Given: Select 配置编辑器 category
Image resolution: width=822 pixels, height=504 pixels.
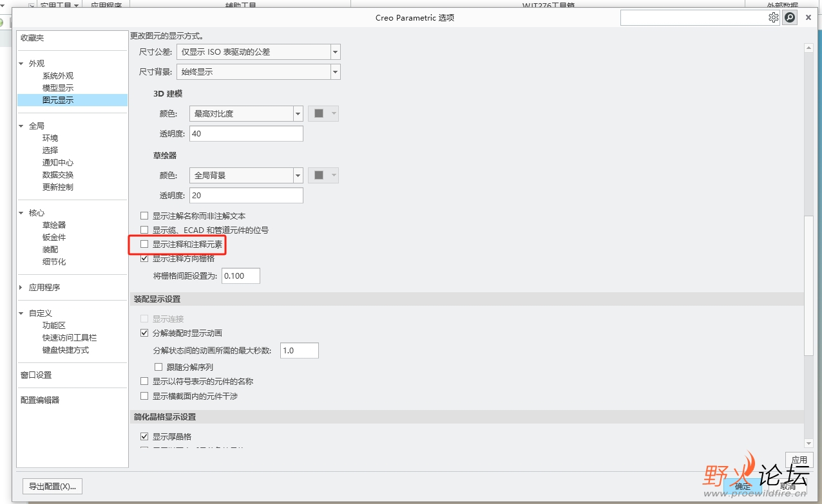Looking at the screenshot, I should coord(40,400).
